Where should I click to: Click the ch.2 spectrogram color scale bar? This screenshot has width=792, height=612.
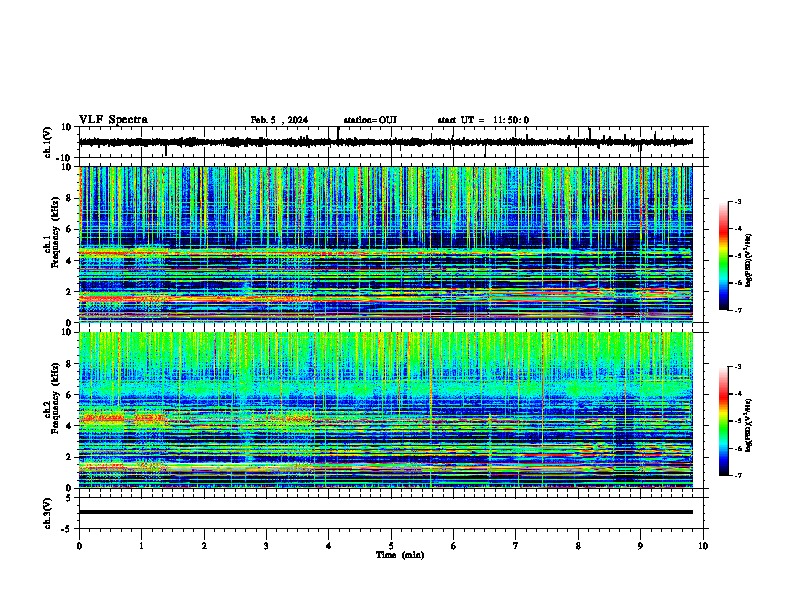click(724, 421)
